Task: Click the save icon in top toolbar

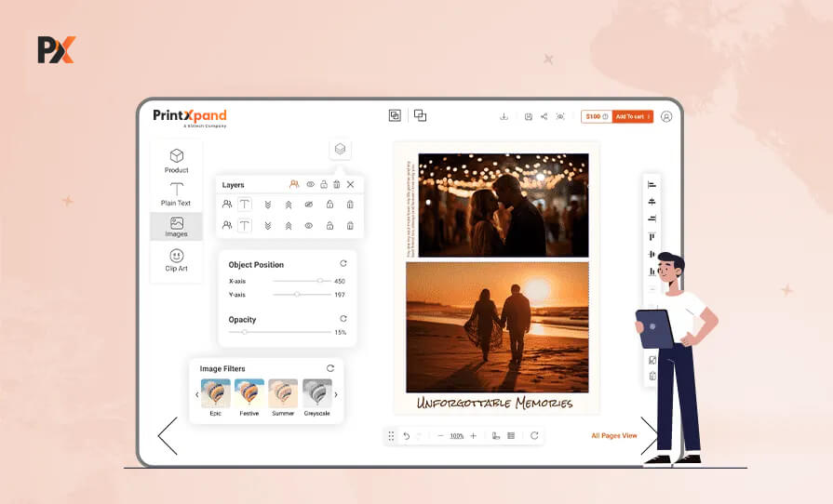Action: [528, 116]
